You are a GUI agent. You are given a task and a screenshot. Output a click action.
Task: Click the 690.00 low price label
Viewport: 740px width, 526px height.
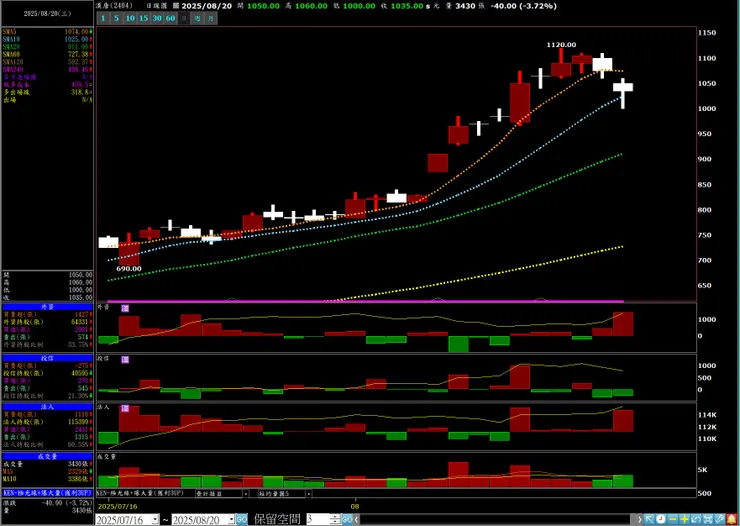tap(129, 268)
